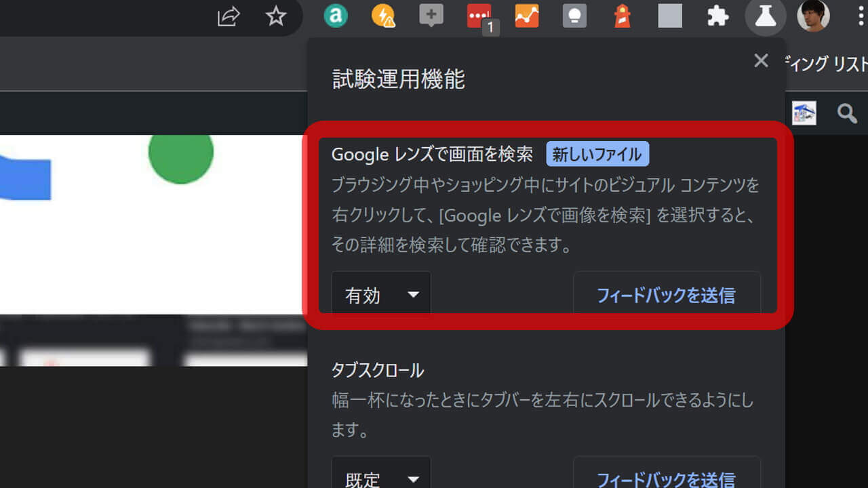This screenshot has height=488, width=868.
Task: Open the Chrome profile avatar
Action: (x=812, y=16)
